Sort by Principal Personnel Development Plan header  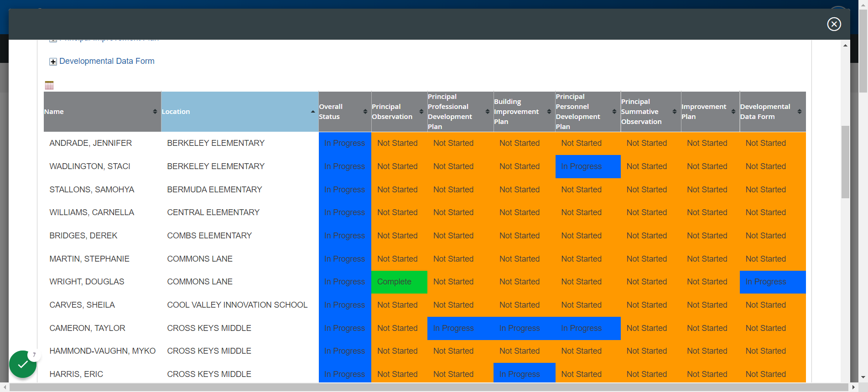(x=588, y=112)
